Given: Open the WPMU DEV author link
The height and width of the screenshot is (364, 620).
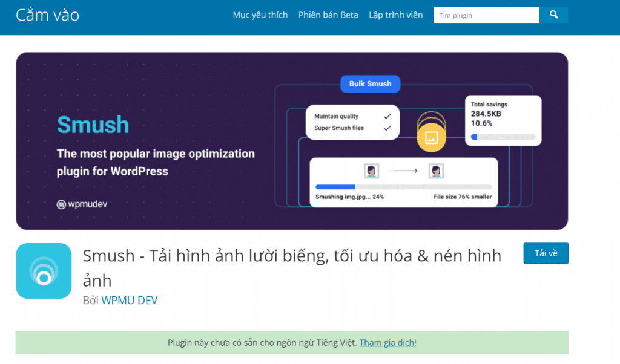Looking at the screenshot, I should 130,301.
